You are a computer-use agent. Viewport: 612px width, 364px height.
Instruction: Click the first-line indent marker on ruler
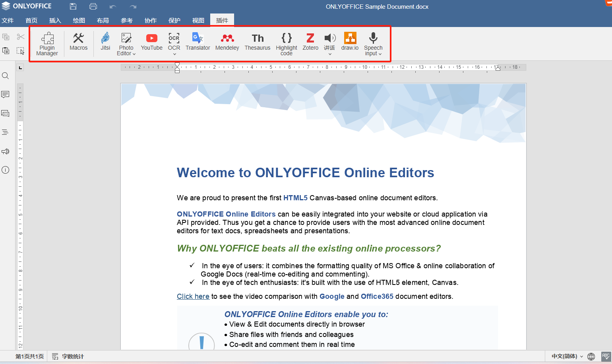pos(177,65)
